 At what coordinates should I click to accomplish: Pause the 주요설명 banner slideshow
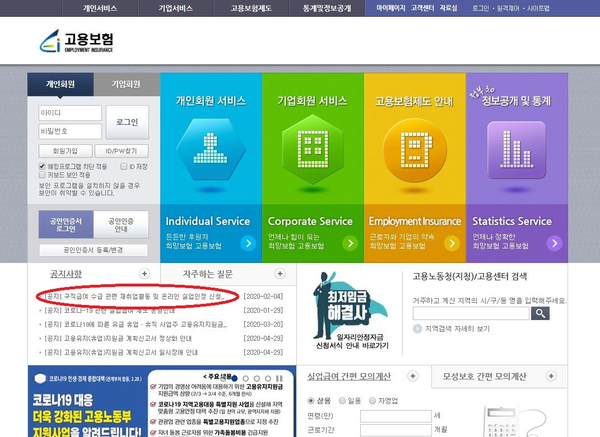tap(279, 378)
